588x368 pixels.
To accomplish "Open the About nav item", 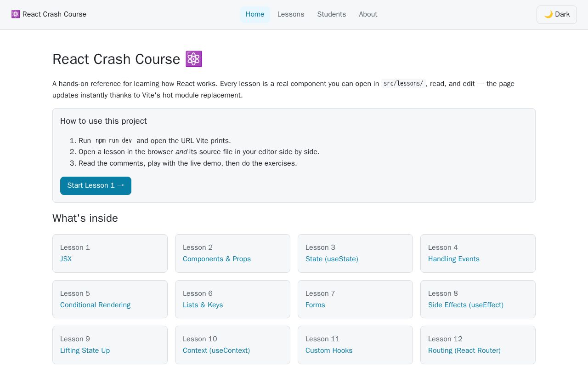I will 368,14.
